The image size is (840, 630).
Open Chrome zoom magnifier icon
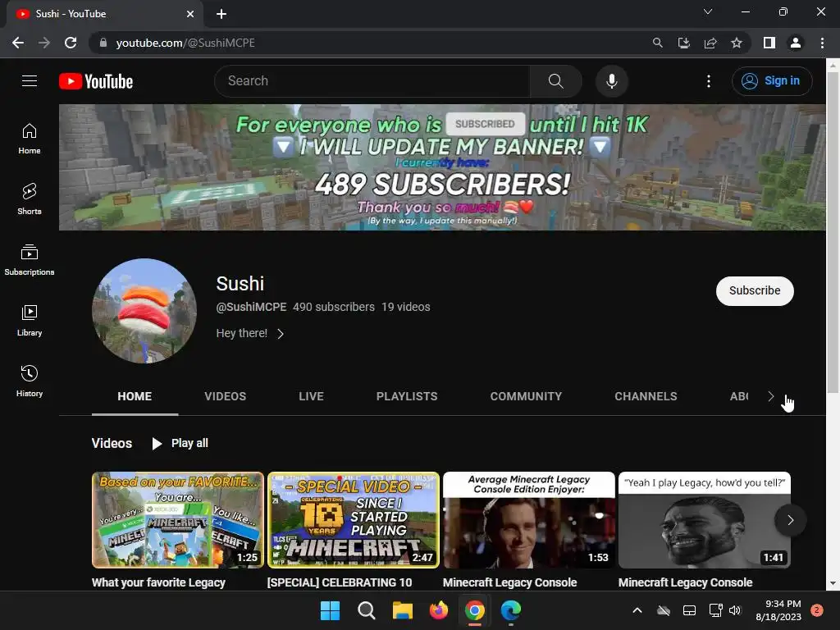(657, 43)
